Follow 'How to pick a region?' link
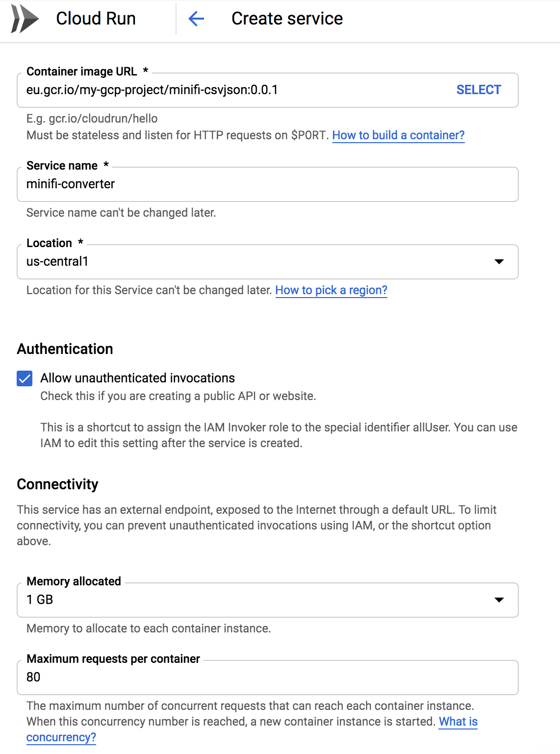The width and height of the screenshot is (560, 754). (331, 290)
